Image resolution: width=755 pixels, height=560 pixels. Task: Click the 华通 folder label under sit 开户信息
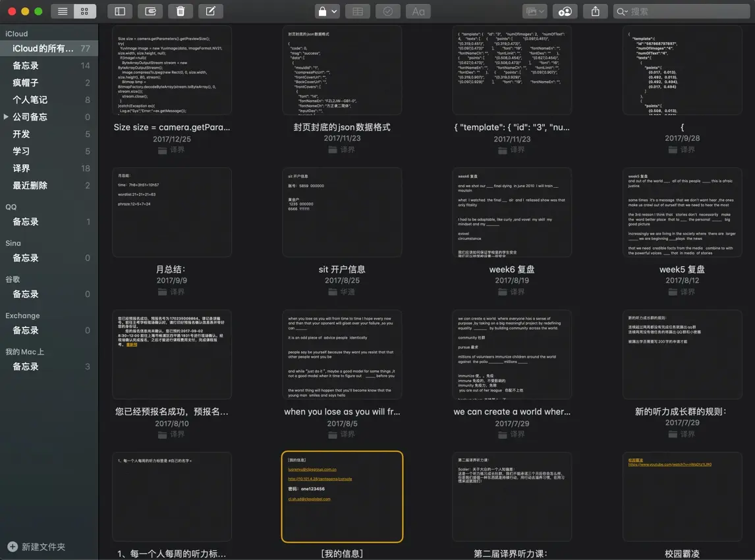tap(347, 292)
